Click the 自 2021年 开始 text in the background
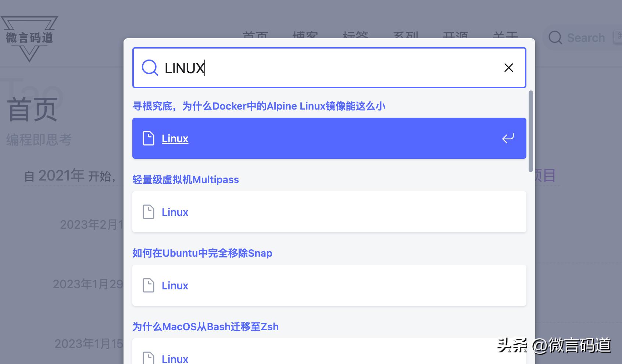This screenshot has height=364, width=622. [x=70, y=176]
